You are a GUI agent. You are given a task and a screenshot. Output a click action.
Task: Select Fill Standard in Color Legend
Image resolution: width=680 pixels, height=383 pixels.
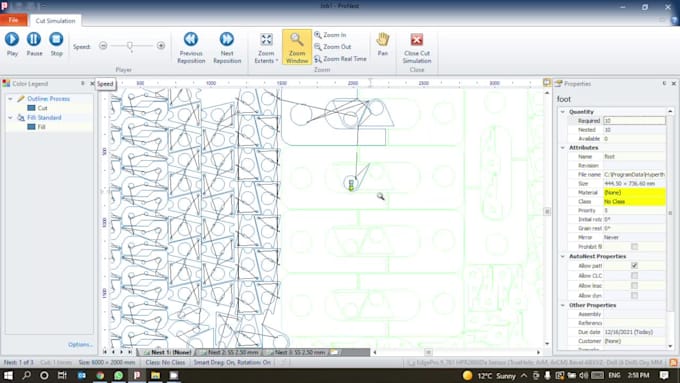tap(44, 118)
